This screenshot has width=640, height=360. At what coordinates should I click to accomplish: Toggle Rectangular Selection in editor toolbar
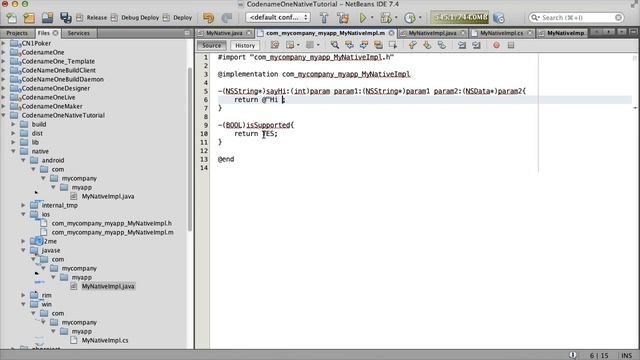(x=393, y=45)
